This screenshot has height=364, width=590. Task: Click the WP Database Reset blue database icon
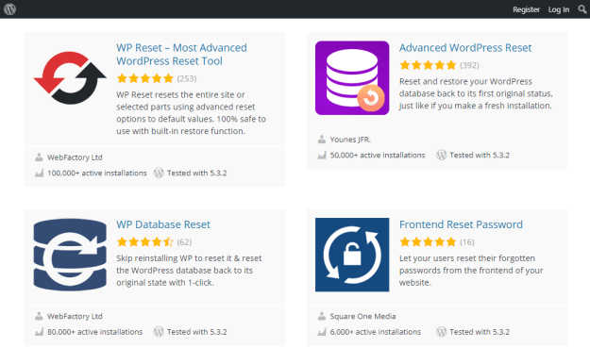coord(70,255)
